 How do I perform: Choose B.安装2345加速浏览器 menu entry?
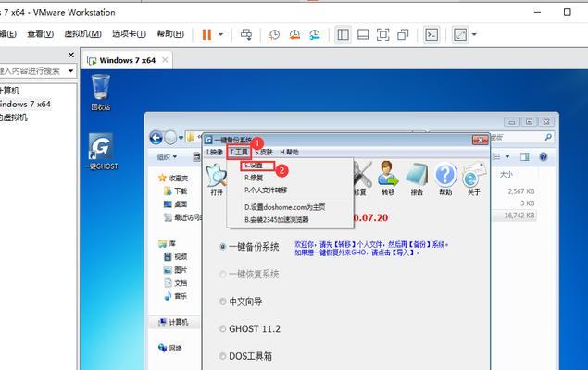click(x=277, y=219)
